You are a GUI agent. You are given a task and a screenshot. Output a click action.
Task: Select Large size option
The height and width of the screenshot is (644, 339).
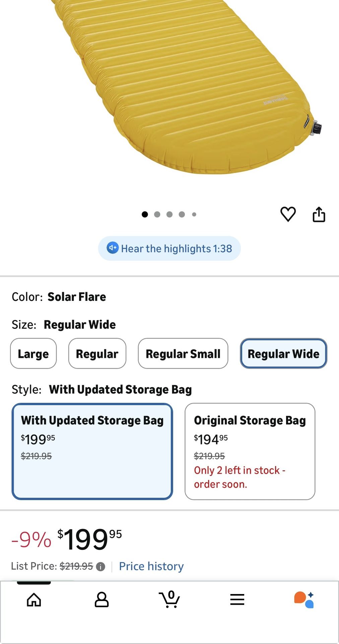(x=33, y=354)
